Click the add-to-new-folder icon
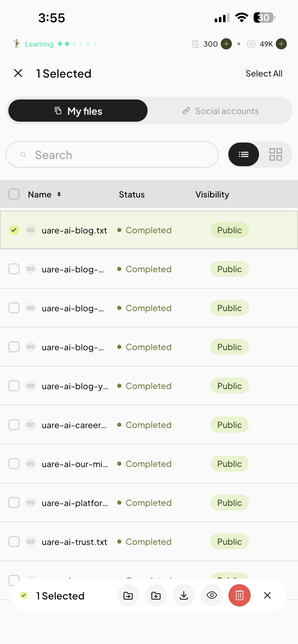This screenshot has height=644, width=298. coord(156,595)
